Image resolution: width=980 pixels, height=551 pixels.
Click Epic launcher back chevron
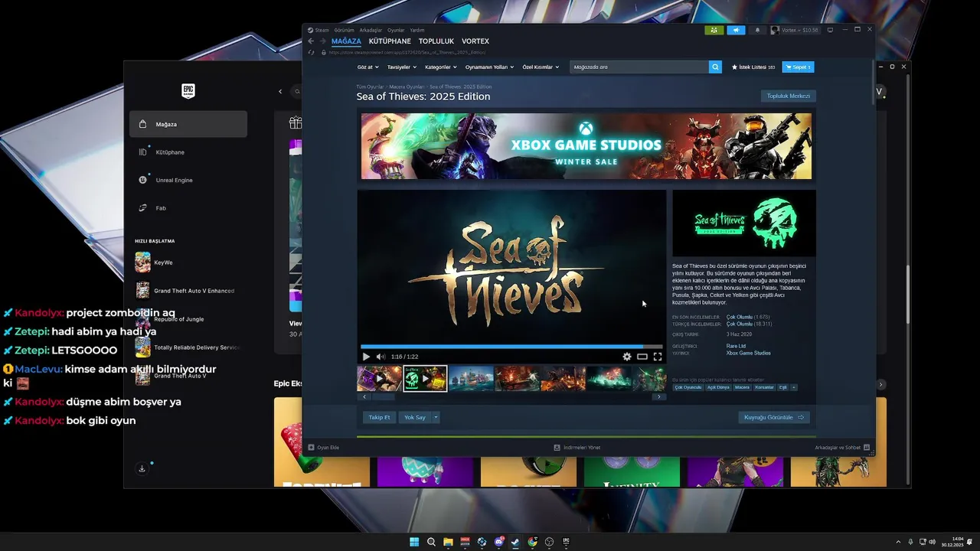click(280, 92)
